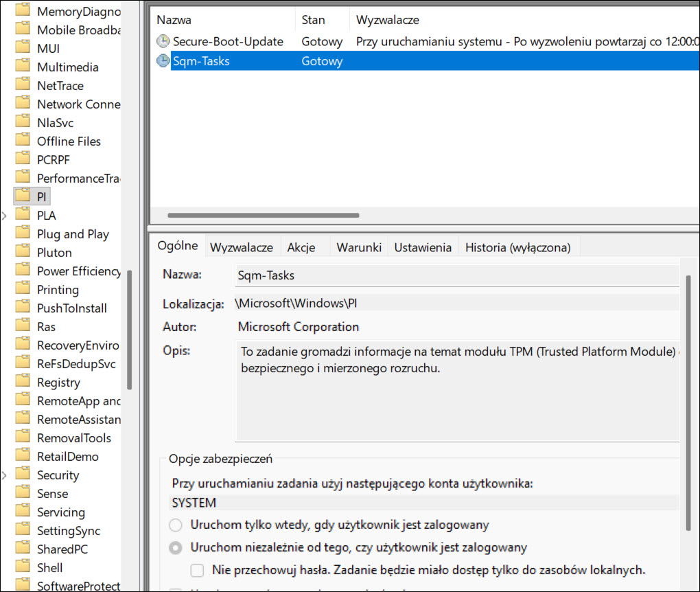Switch to the Wyzwalacze tab
Screen dimensions: 700x592
(x=242, y=248)
